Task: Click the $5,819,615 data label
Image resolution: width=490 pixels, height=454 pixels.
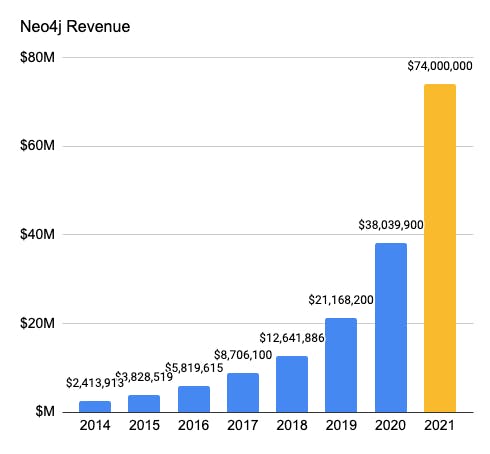Action: (x=194, y=368)
